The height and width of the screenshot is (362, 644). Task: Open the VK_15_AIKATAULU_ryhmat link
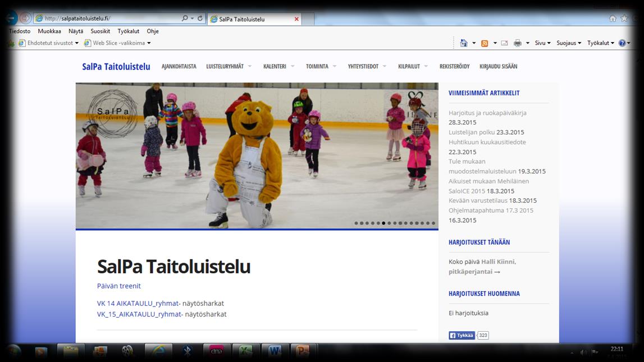(140, 314)
